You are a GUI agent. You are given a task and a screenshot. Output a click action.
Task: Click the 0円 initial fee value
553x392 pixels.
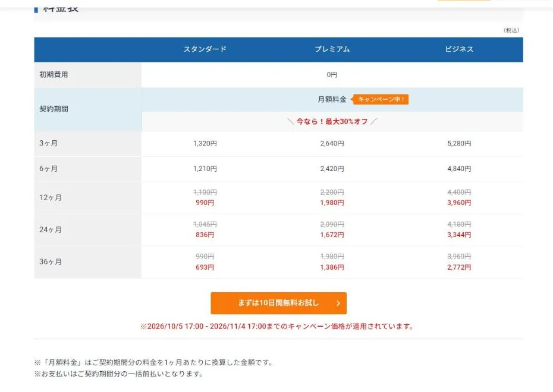(x=332, y=75)
